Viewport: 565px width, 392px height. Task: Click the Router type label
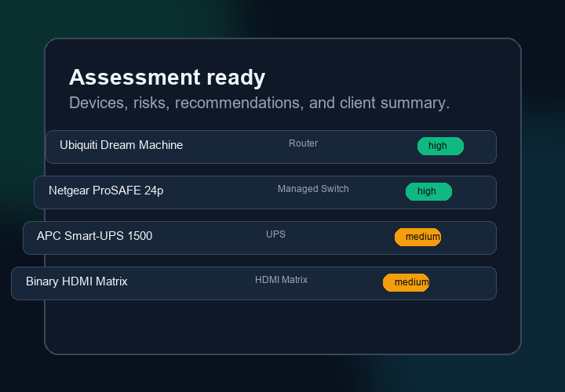point(303,143)
